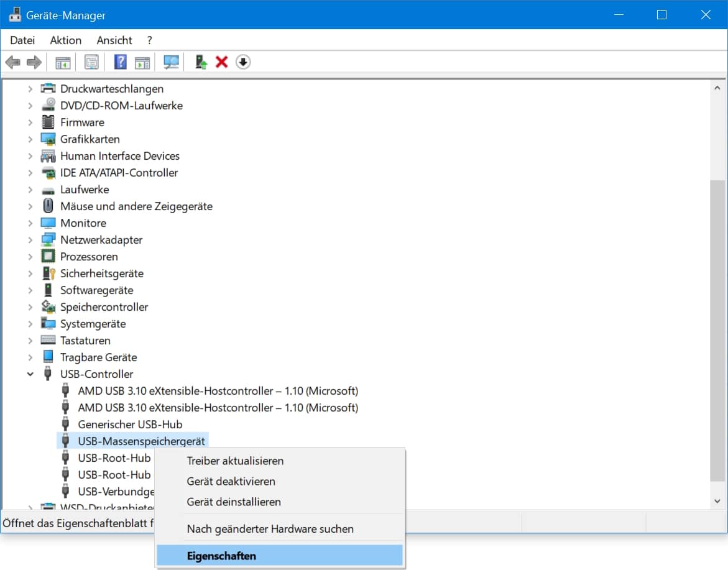This screenshot has height=570, width=728.
Task: Click the Mäuse und andere Zeigegeräte mouse icon
Action: click(x=48, y=206)
